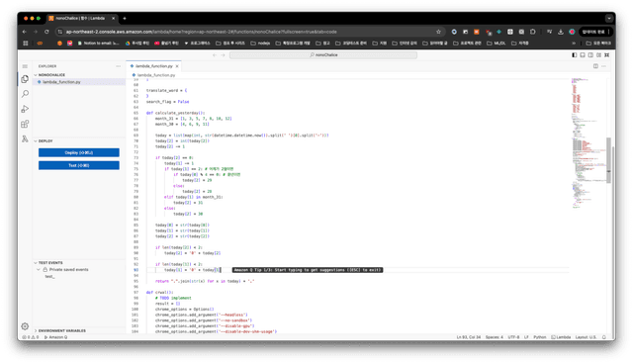Go back in the browser

[25, 32]
